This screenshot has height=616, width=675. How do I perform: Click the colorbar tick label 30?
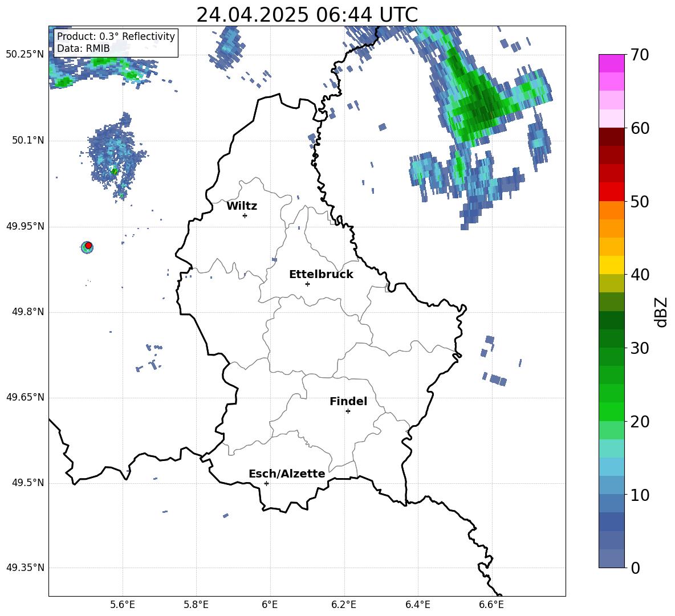coord(640,348)
